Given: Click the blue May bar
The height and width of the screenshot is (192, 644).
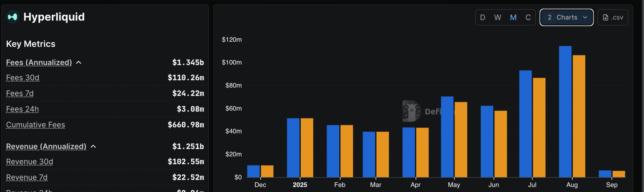Looking at the screenshot, I should point(447,137).
